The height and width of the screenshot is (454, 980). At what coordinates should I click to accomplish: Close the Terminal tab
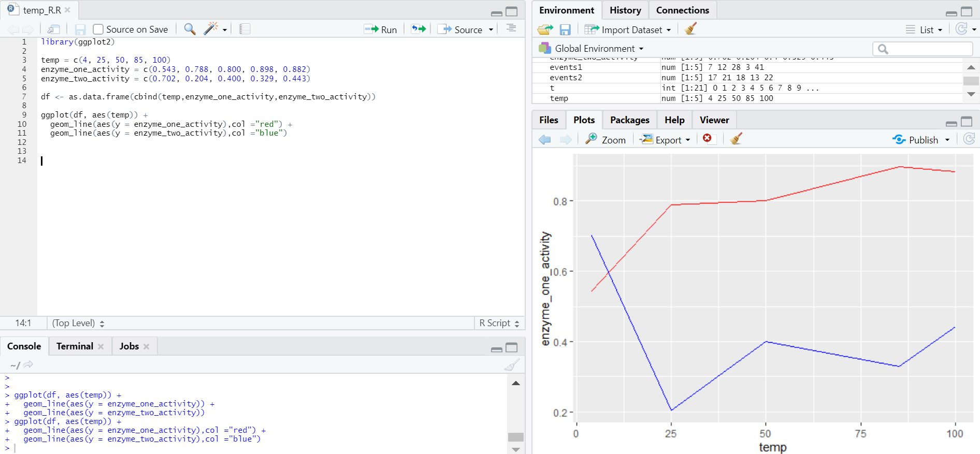[x=100, y=346]
